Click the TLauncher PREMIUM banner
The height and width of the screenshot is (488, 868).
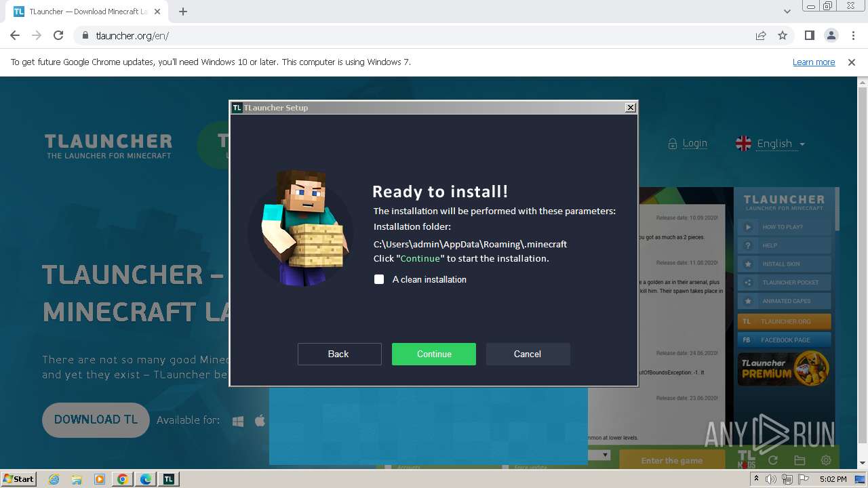[784, 369]
